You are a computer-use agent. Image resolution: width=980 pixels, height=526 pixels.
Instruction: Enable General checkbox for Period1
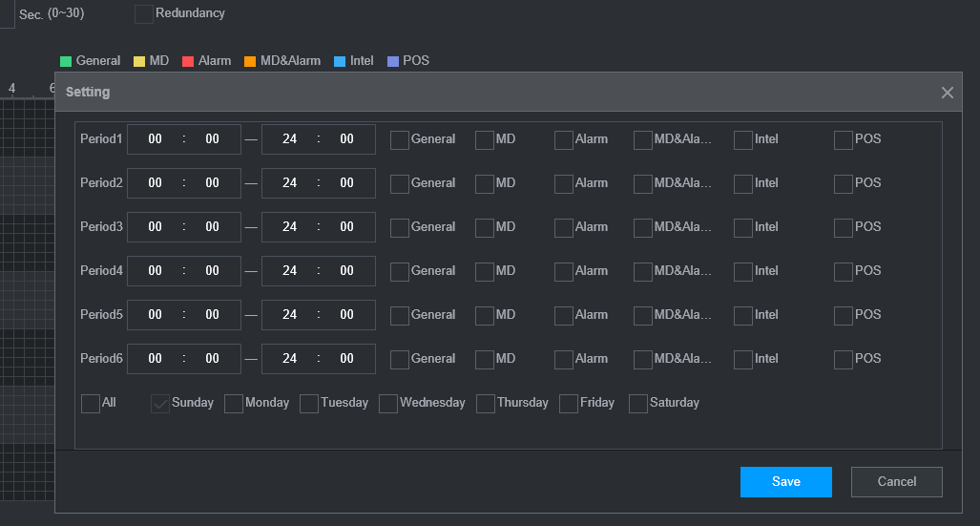click(400, 139)
